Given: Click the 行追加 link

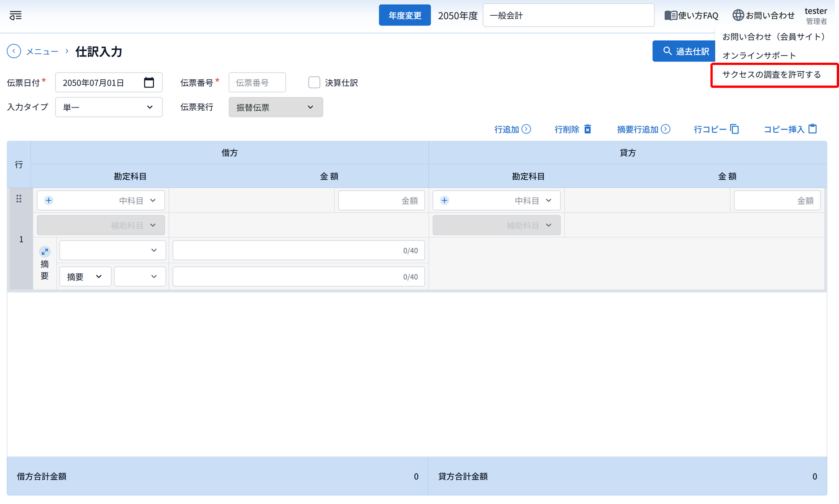Looking at the screenshot, I should (512, 129).
